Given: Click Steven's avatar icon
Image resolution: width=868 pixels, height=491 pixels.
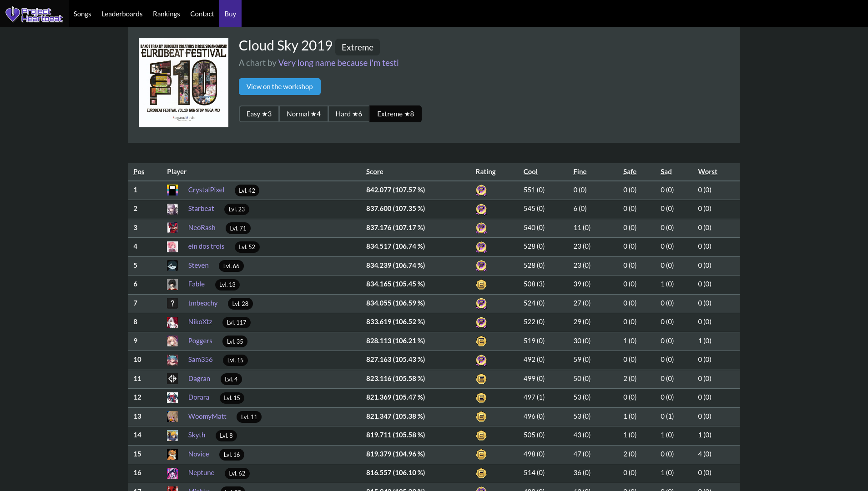Looking at the screenshot, I should (172, 266).
